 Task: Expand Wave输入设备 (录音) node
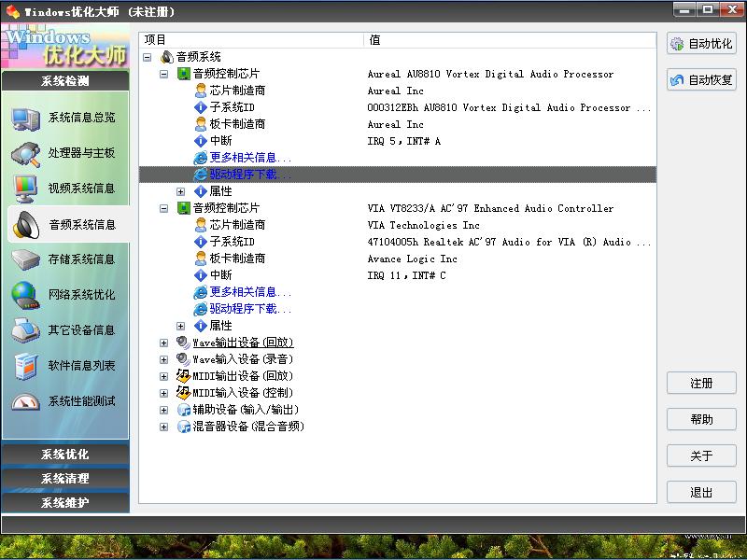tap(164, 359)
